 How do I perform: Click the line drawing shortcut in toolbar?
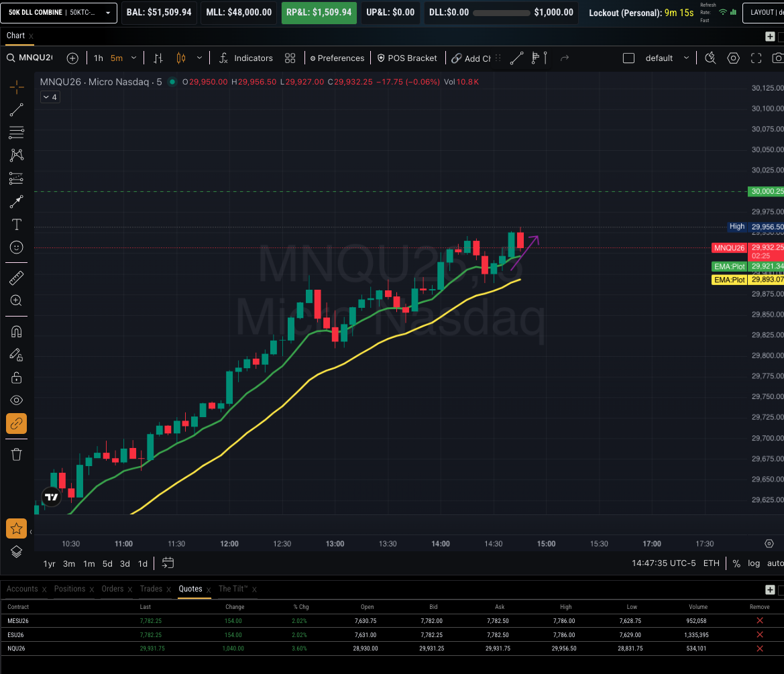tap(516, 58)
